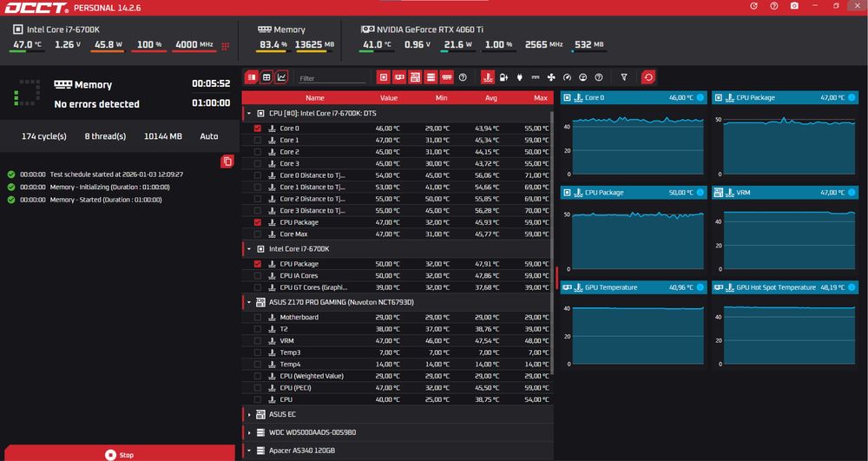Uncheck the Core 0 sensor checkbox
This screenshot has width=868, height=461.
click(258, 128)
